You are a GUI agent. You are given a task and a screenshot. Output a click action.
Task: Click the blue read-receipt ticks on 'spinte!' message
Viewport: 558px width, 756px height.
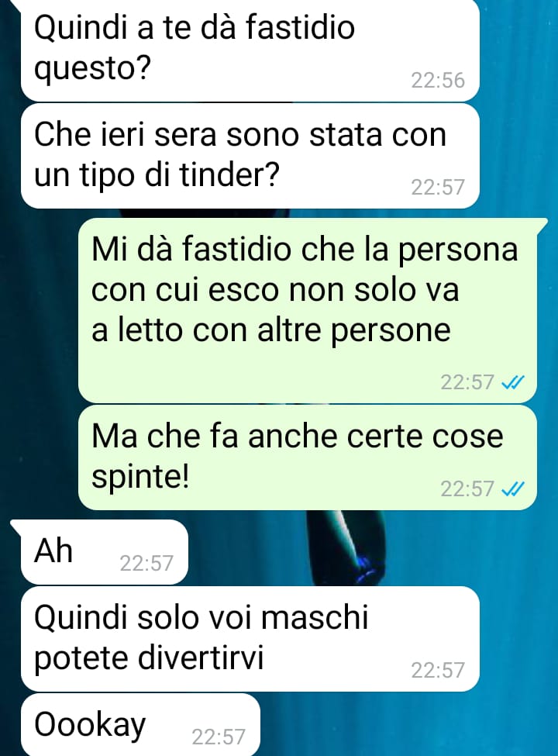(x=513, y=490)
